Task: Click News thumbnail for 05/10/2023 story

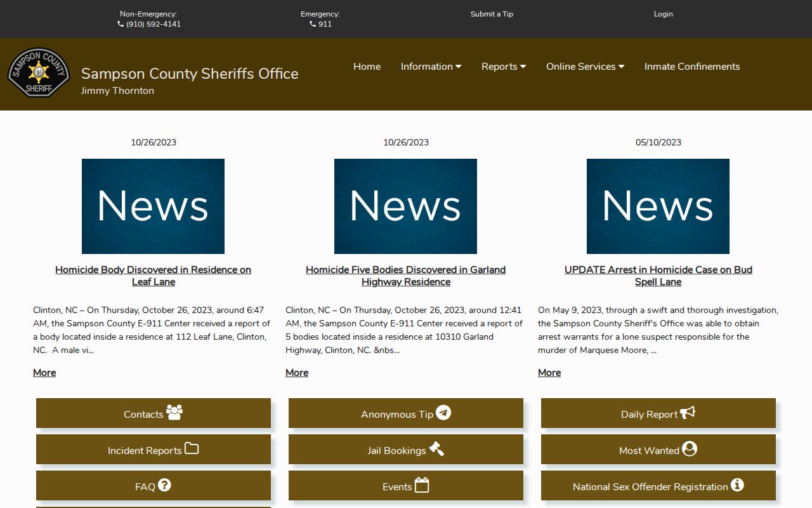Action: coord(658,206)
